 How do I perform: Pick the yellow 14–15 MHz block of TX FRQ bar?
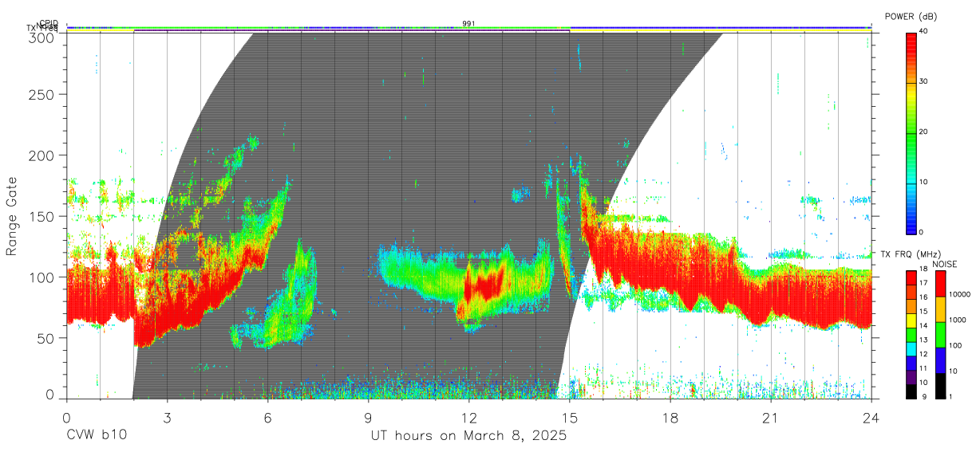pos(911,320)
